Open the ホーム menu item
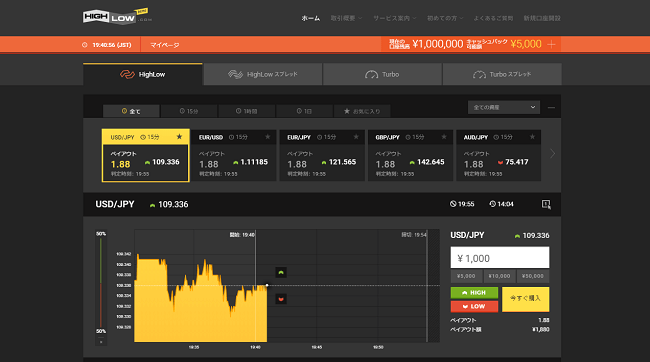Image resolution: width=650 pixels, height=362 pixels. point(310,18)
